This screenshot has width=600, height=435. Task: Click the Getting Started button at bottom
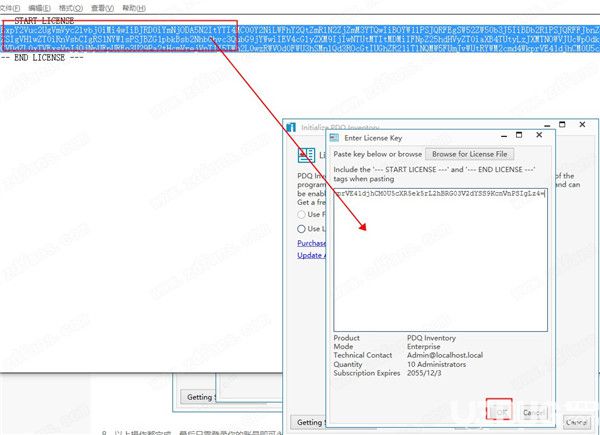pyautogui.click(x=308, y=422)
